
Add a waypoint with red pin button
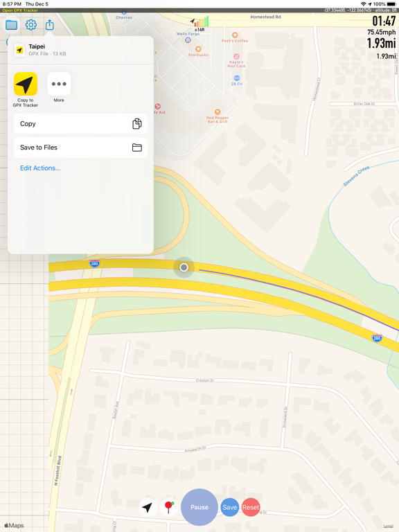coord(168,508)
